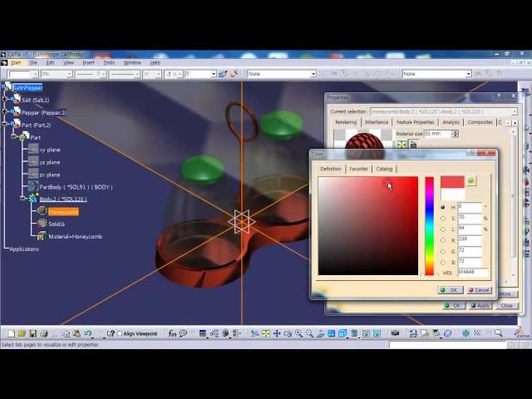Open the Formula f(x) tool
The height and width of the screenshot is (399, 532).
[172, 334]
